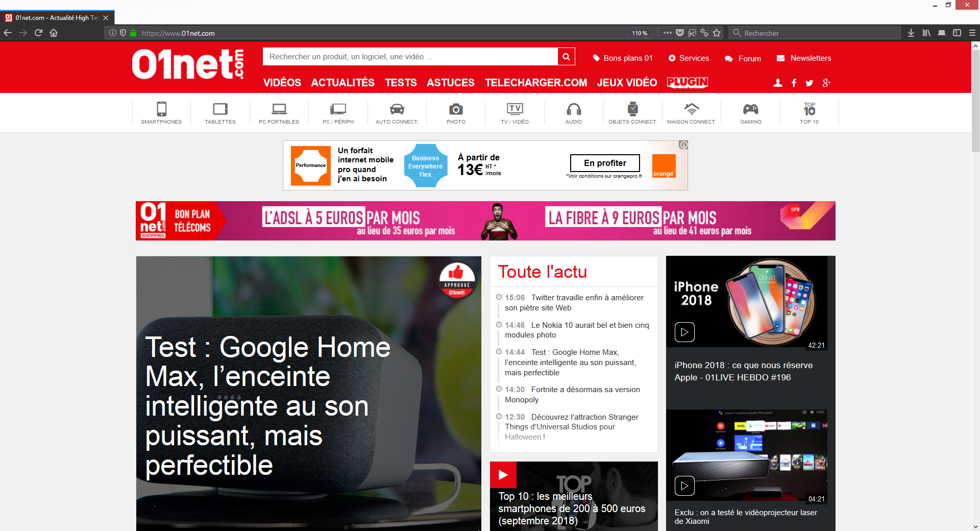Open the 01net Twitter page icon
980x531 pixels.
(x=810, y=83)
